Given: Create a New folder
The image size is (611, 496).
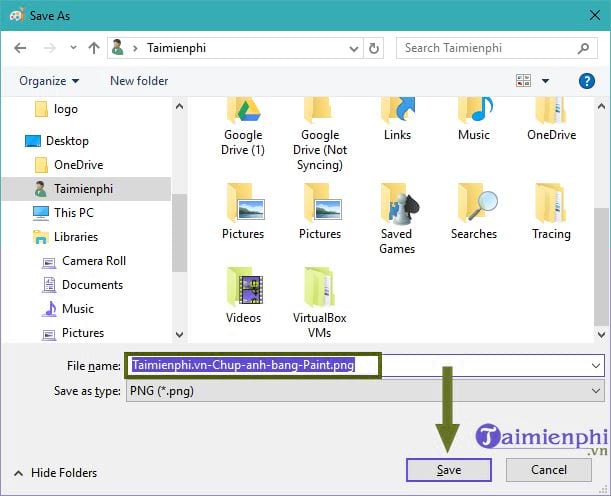Looking at the screenshot, I should tap(139, 81).
